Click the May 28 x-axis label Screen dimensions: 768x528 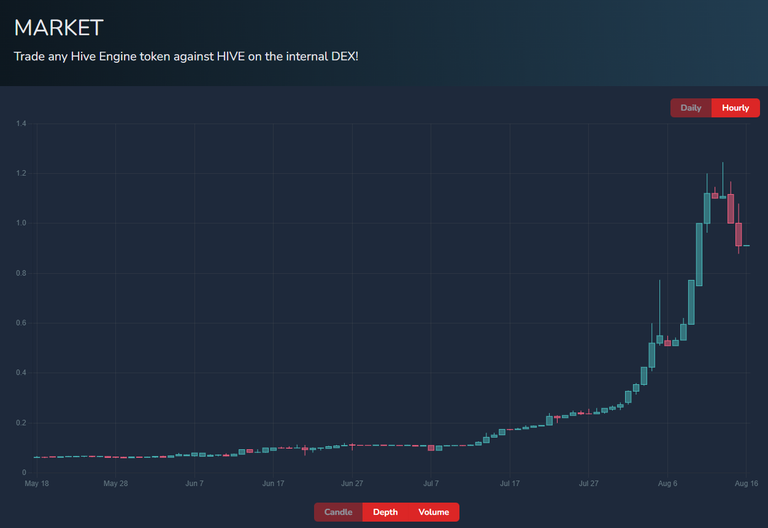pos(116,483)
